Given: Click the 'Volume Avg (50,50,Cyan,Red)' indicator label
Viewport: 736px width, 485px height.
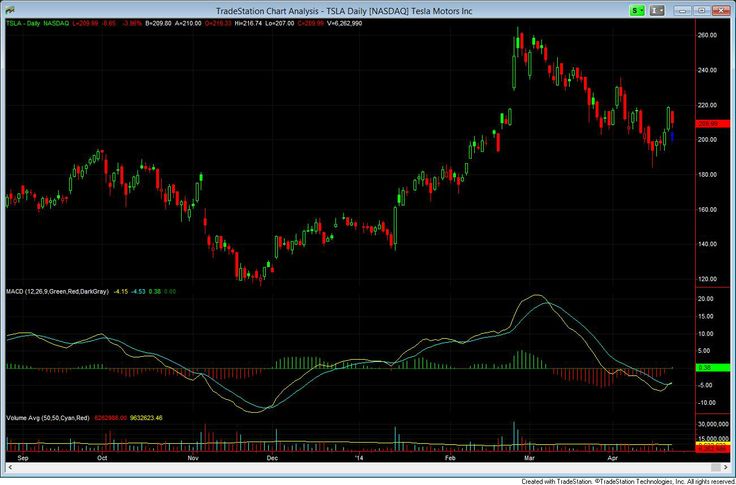Looking at the screenshot, I should (48, 417).
